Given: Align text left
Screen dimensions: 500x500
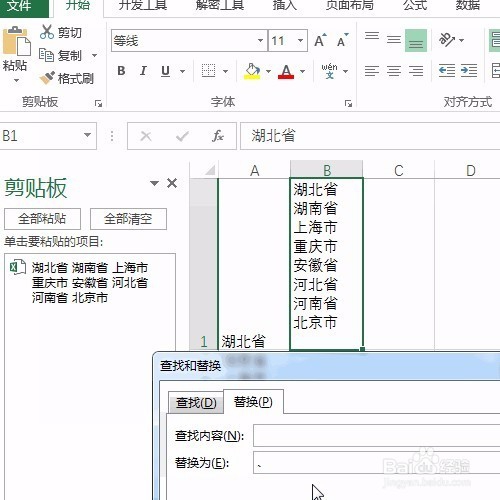Looking at the screenshot, I should click(x=372, y=71).
